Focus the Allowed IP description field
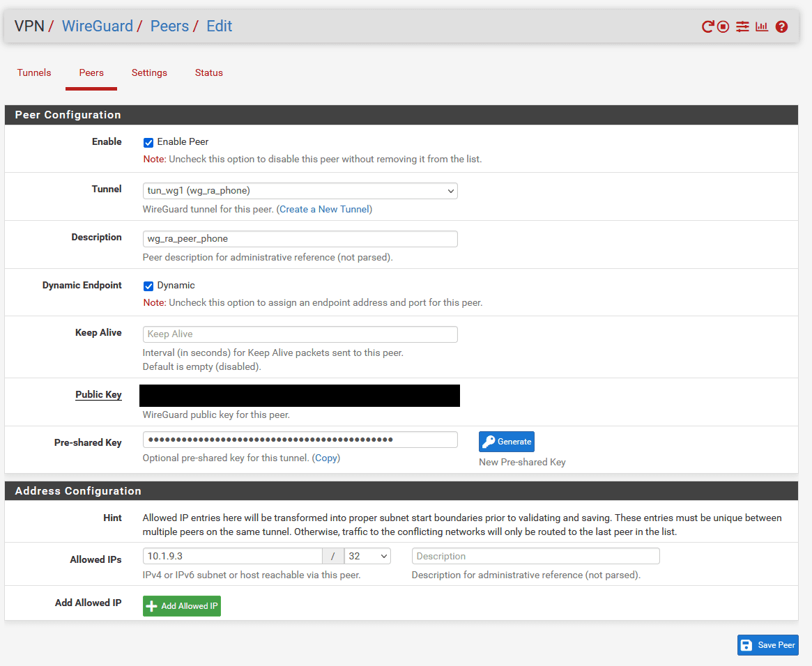Screen dimensions: 812x666 tap(535, 557)
